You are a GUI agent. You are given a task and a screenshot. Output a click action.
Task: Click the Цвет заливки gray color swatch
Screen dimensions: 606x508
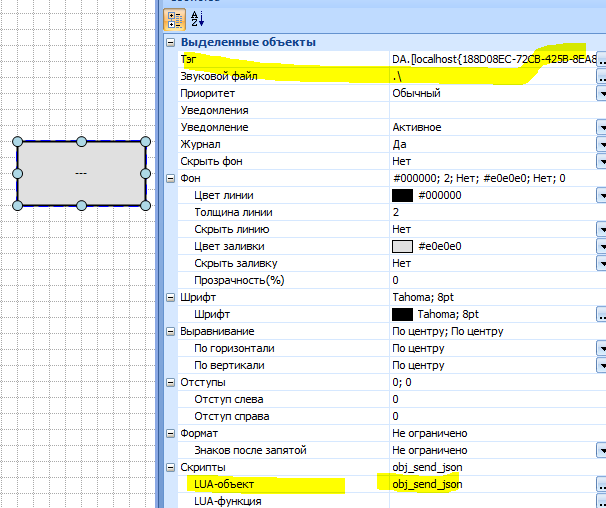(402, 246)
